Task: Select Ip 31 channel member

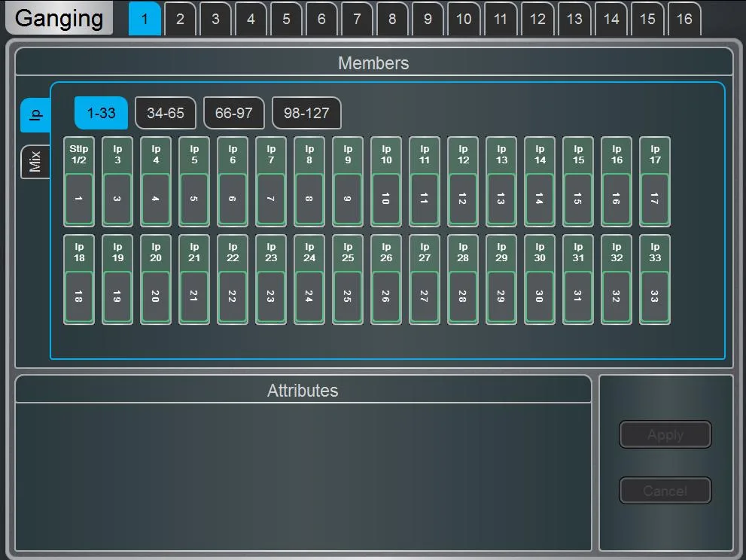Action: pyautogui.click(x=578, y=279)
